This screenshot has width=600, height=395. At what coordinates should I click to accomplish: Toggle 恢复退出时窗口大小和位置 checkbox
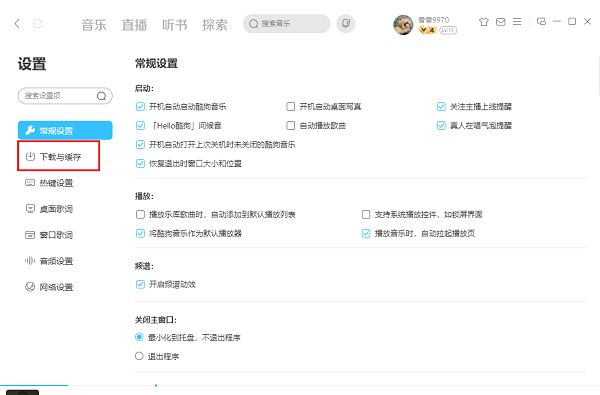(140, 164)
